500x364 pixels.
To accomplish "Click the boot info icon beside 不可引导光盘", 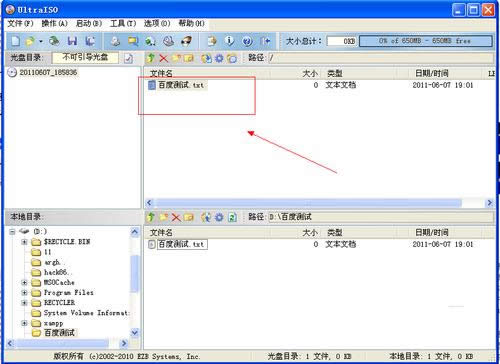I will [128, 58].
